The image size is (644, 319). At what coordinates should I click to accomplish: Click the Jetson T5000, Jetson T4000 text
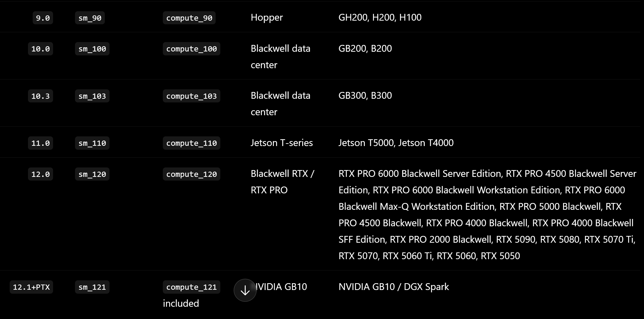tap(396, 143)
